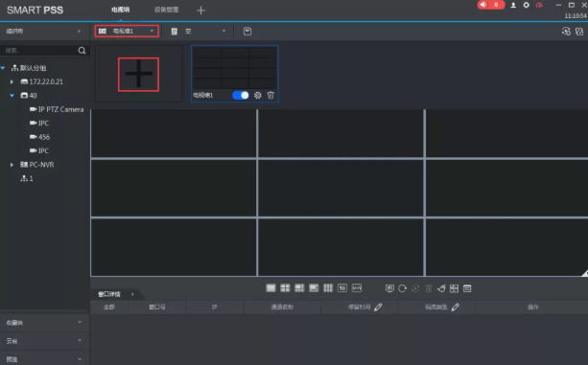The width and height of the screenshot is (588, 365).
Task: Click the first column header in details table
Action: pos(109,307)
